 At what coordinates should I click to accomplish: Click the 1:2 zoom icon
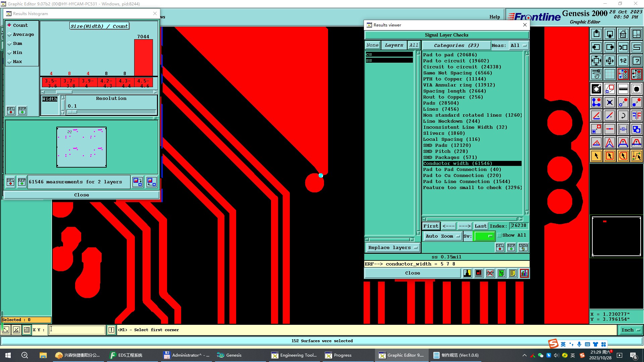623,61
